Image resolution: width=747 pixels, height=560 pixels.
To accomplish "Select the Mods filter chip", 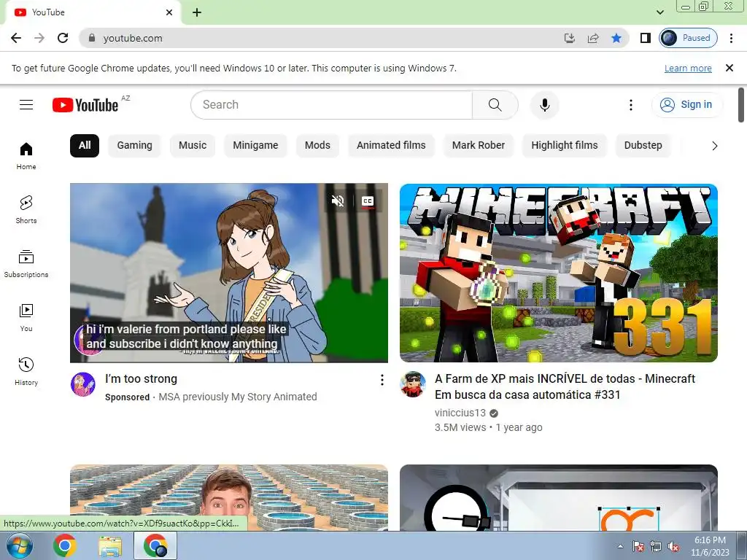I will pos(318,146).
